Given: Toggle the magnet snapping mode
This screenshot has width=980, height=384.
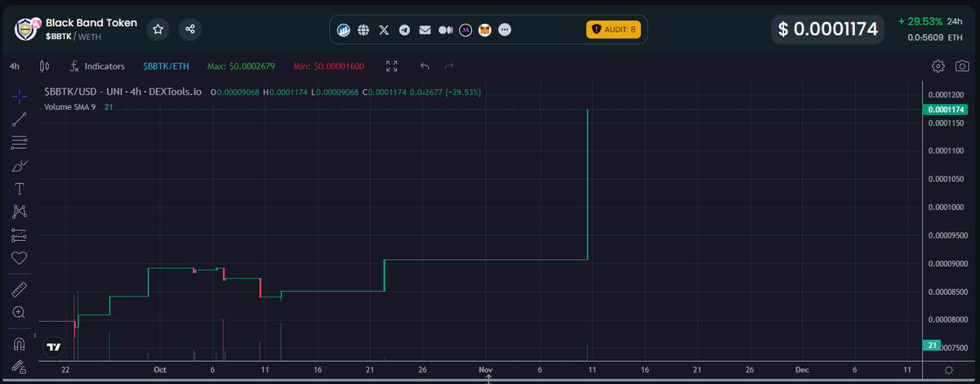Looking at the screenshot, I should coord(19,343).
